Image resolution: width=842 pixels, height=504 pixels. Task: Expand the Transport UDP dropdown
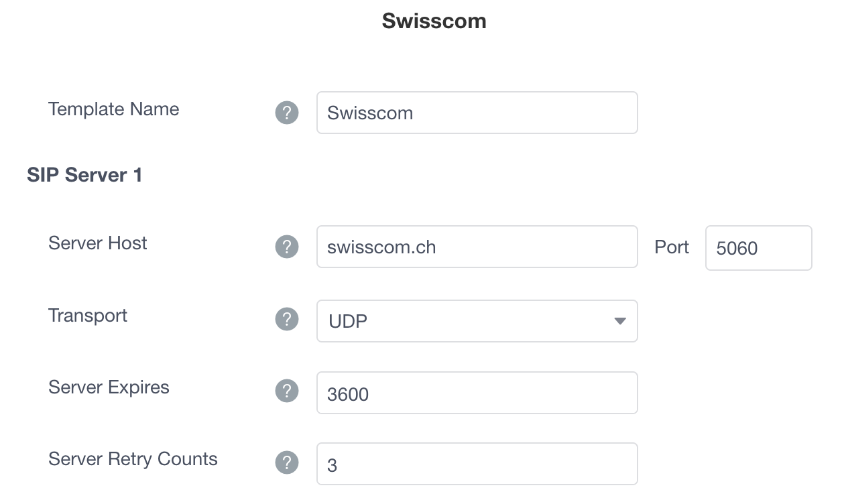click(x=476, y=321)
